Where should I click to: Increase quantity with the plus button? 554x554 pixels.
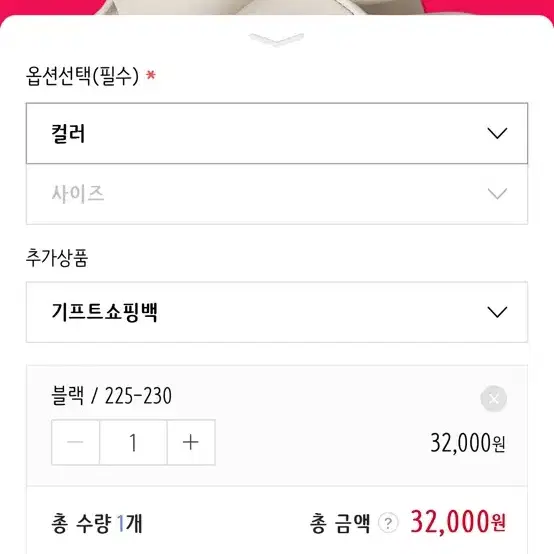(x=191, y=442)
